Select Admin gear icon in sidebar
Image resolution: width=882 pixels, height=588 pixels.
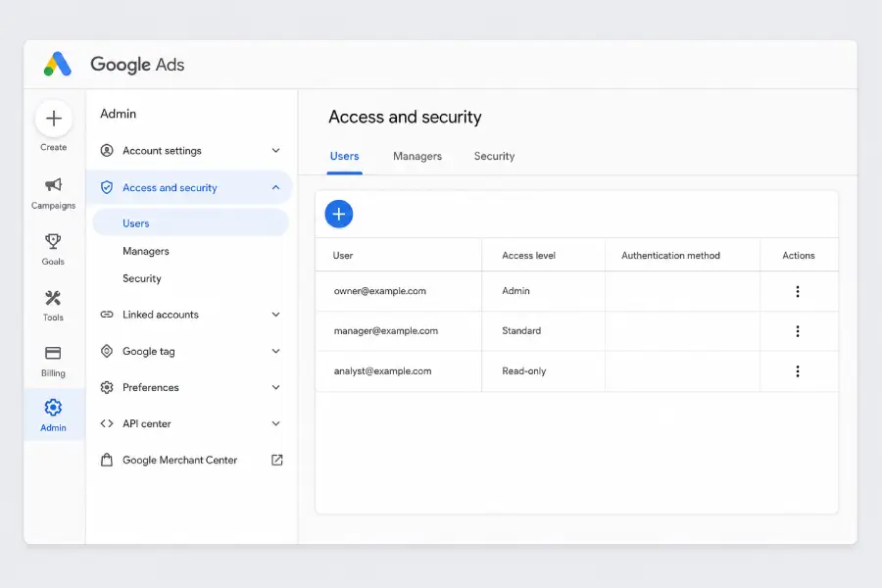click(x=53, y=407)
